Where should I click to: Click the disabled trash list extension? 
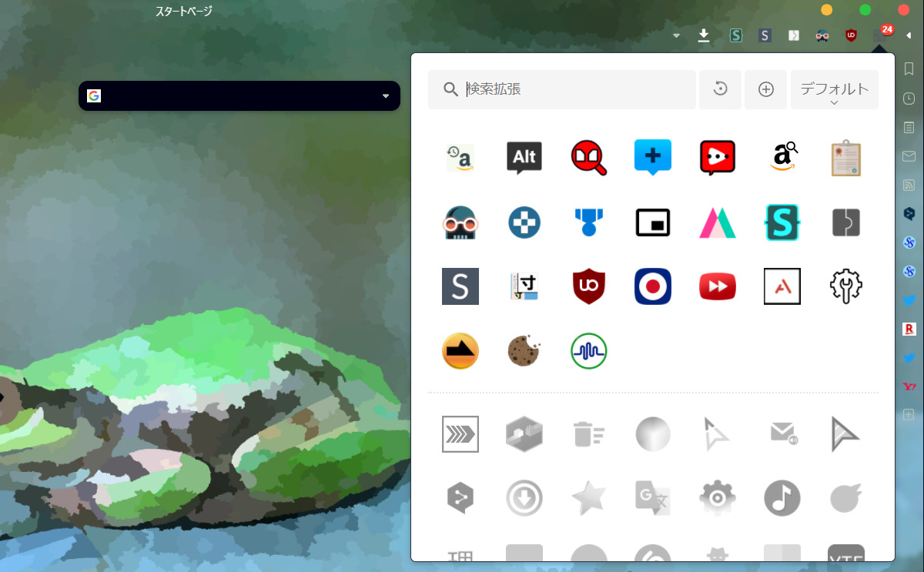click(589, 434)
